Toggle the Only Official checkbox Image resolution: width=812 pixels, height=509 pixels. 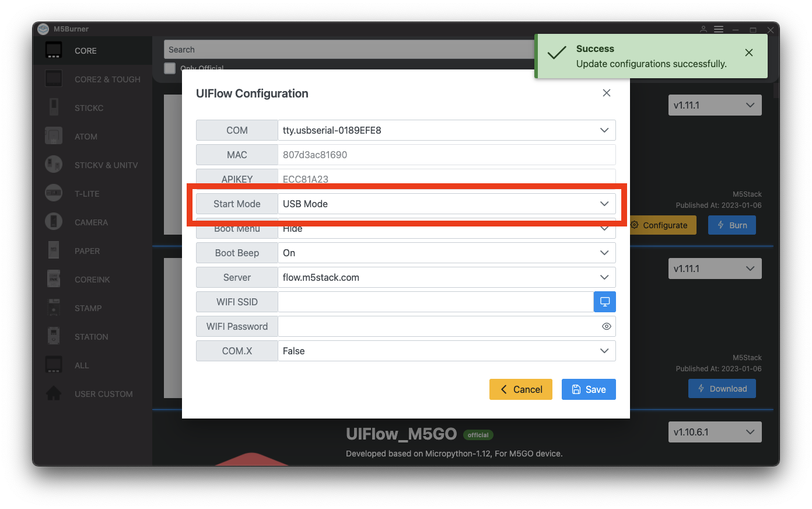click(170, 68)
